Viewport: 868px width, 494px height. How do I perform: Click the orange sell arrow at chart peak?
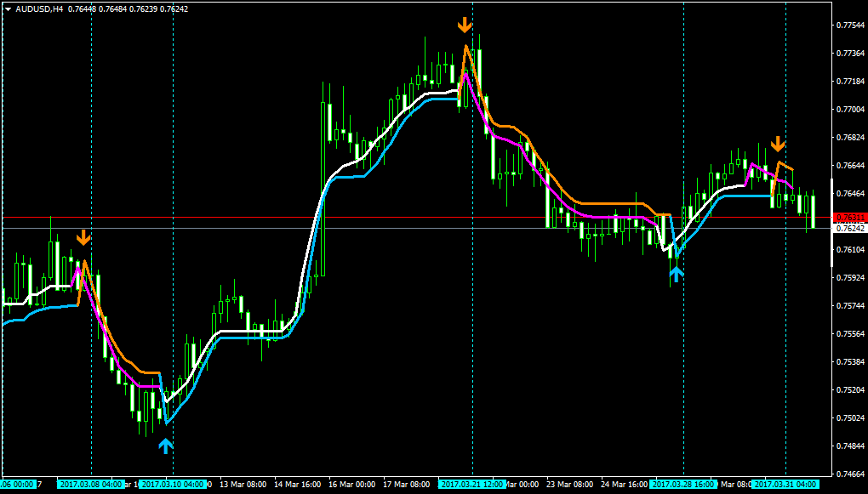point(465,25)
